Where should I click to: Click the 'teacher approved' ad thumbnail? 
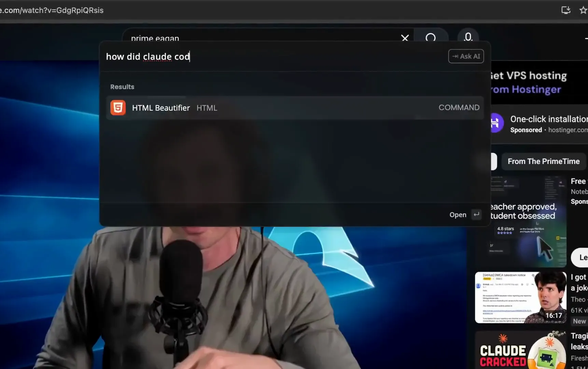click(x=528, y=222)
